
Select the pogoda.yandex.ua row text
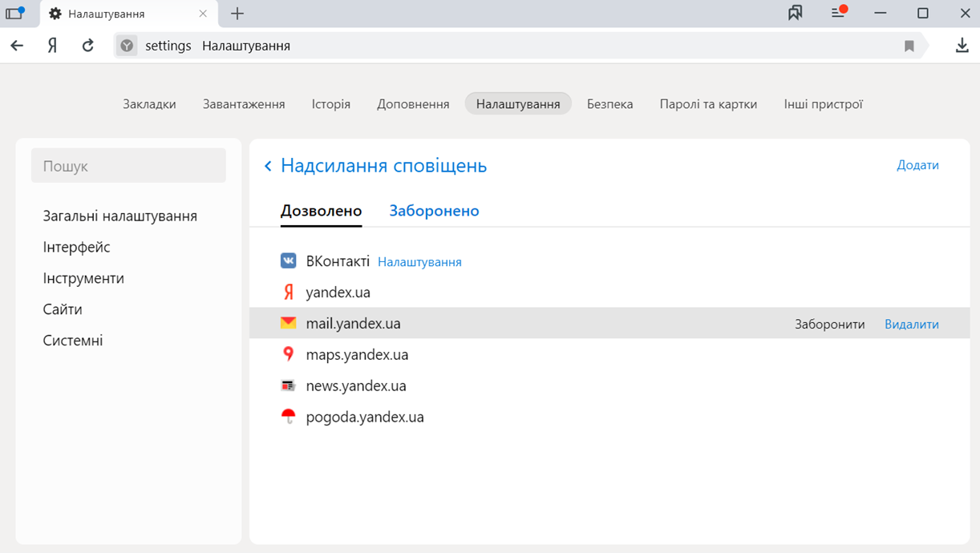click(365, 417)
